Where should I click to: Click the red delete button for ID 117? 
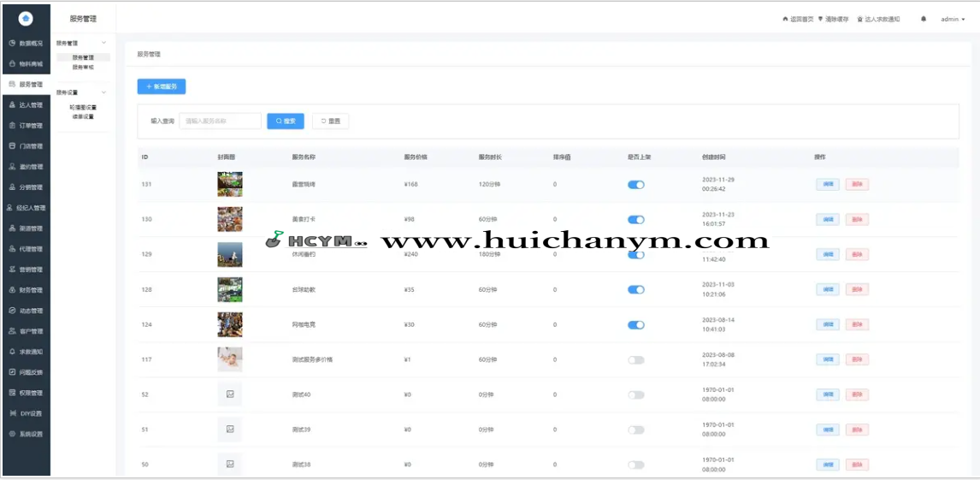coord(857,359)
